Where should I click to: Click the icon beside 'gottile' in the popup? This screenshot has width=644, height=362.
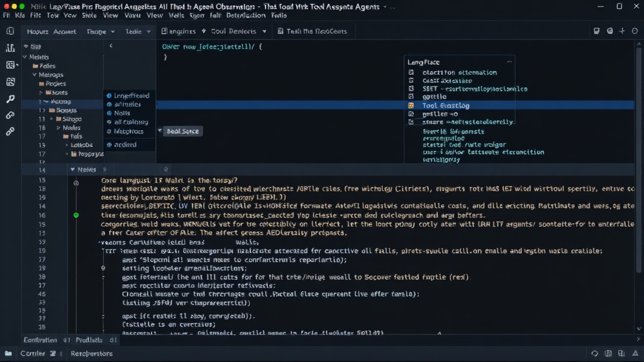pos(411,97)
